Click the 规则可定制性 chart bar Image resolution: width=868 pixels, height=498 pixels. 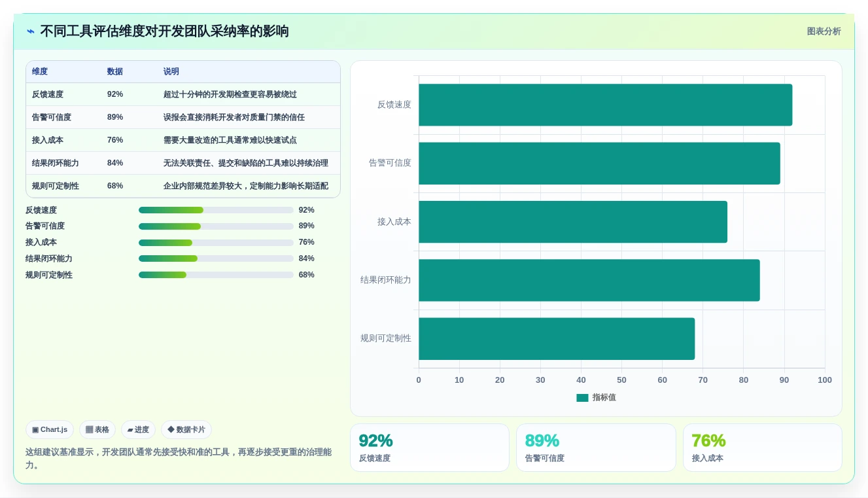pos(557,339)
